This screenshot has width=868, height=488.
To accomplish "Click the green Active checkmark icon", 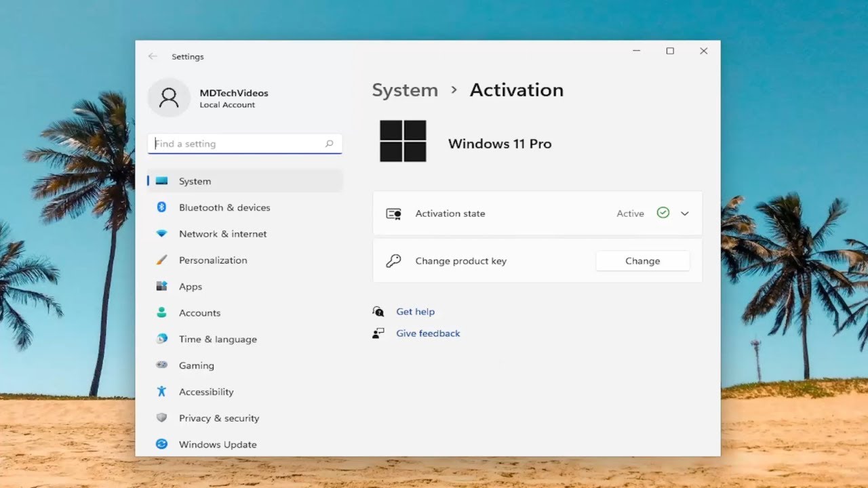I will (x=663, y=213).
